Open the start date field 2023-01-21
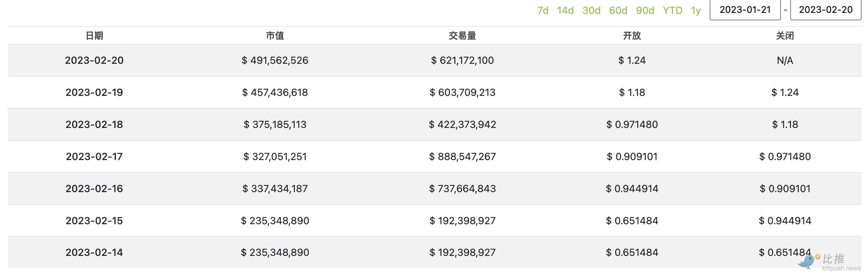Screen dimensions: 868x278 (x=745, y=10)
